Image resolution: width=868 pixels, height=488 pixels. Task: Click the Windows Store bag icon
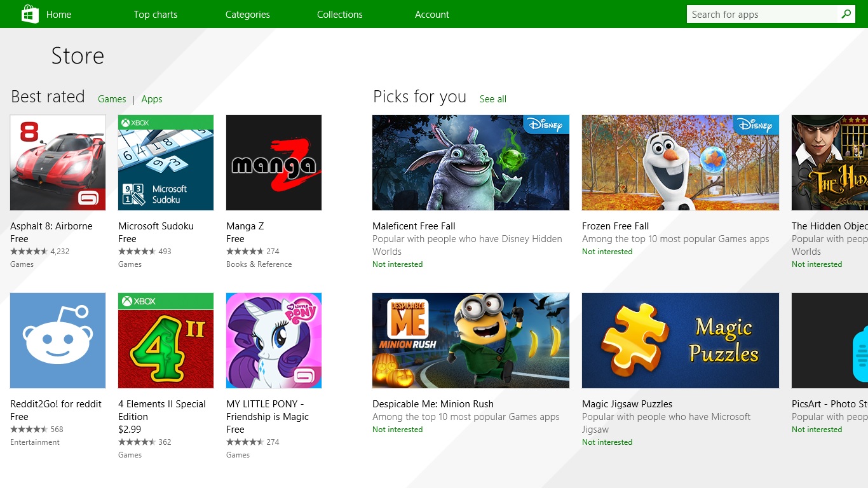coord(30,14)
